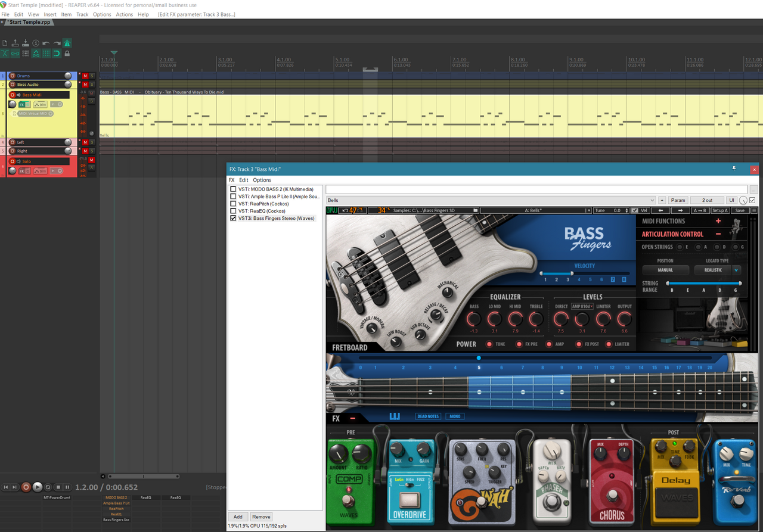Enable the Ample Bass P Lite II checkbox

[233, 197]
